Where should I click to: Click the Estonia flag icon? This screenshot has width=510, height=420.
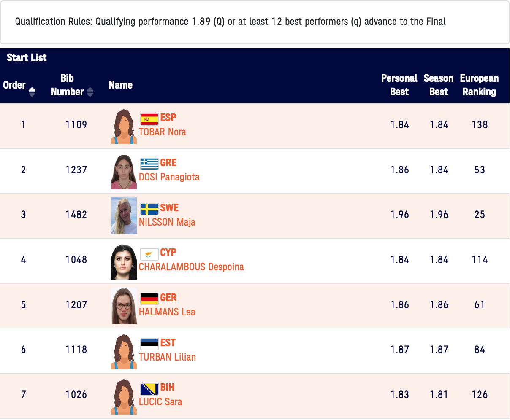(149, 344)
